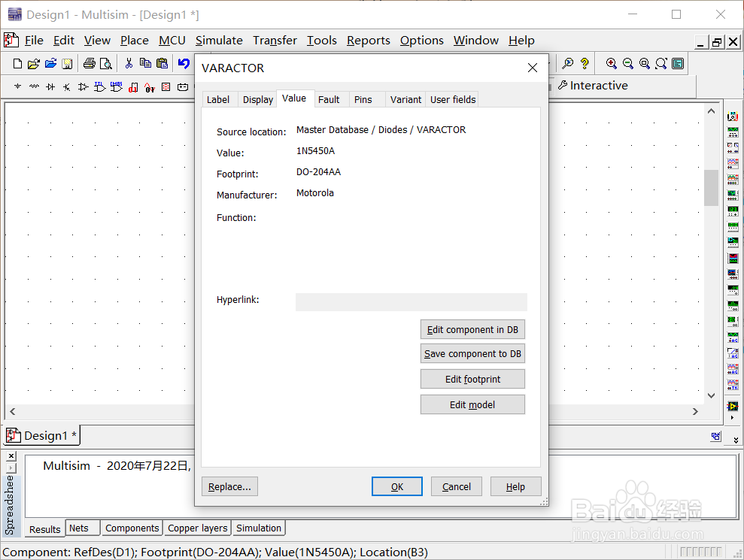Open the Diode component group

coord(50,86)
